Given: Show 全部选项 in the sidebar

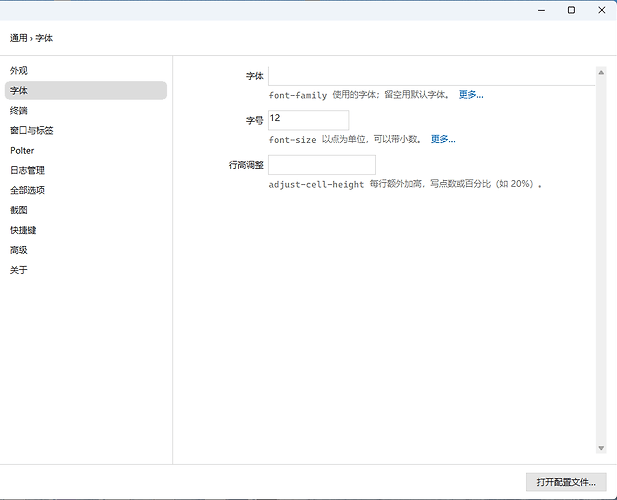Looking at the screenshot, I should pyautogui.click(x=85, y=190).
